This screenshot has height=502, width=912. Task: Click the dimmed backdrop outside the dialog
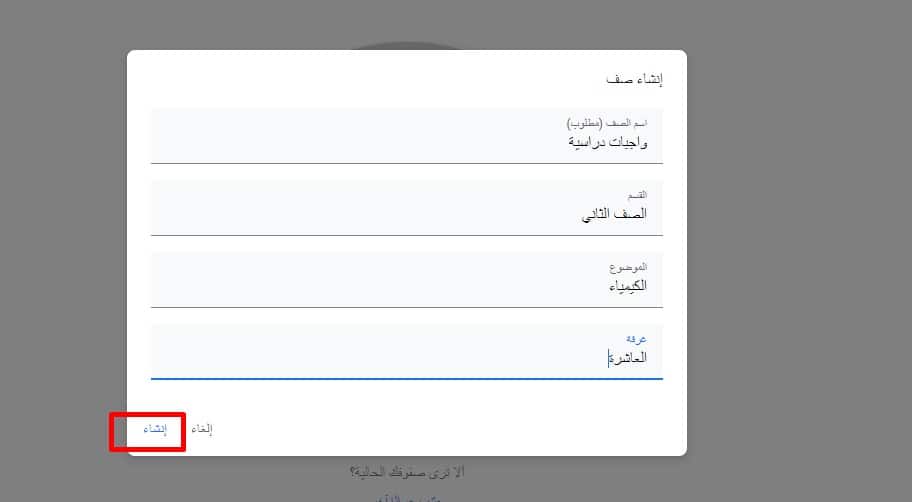(x=800, y=250)
